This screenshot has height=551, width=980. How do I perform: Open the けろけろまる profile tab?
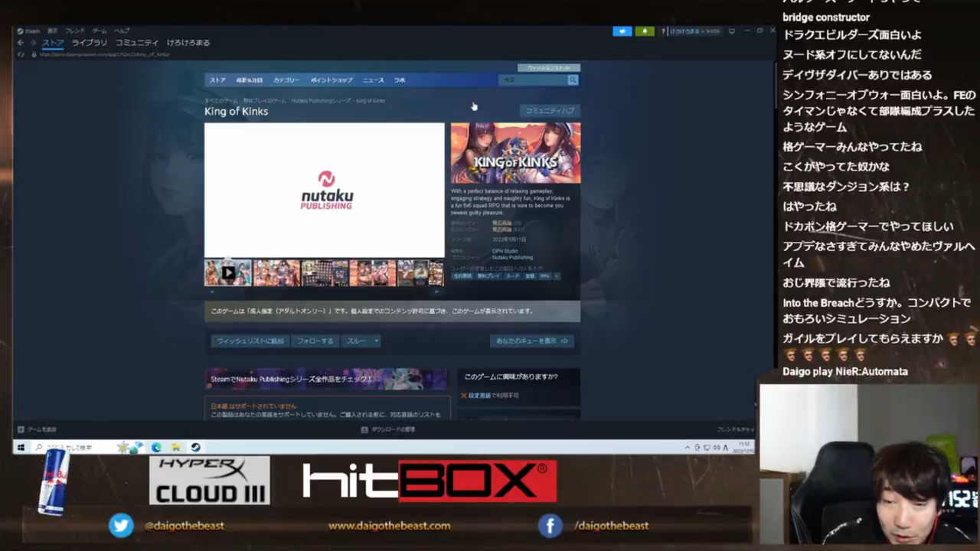[x=188, y=43]
